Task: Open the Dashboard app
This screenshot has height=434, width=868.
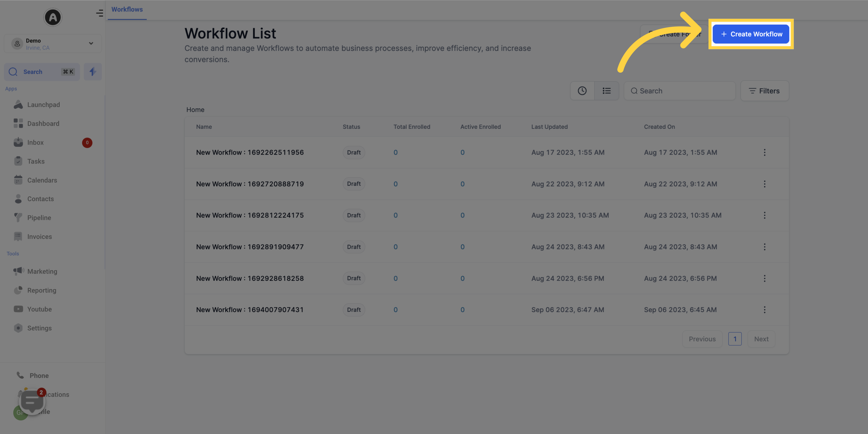Action: pos(43,123)
